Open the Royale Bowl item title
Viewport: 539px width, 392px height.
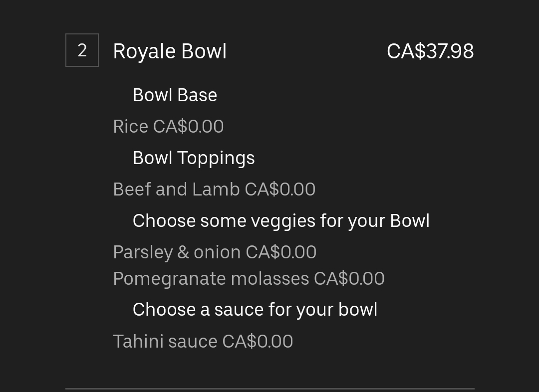170,51
